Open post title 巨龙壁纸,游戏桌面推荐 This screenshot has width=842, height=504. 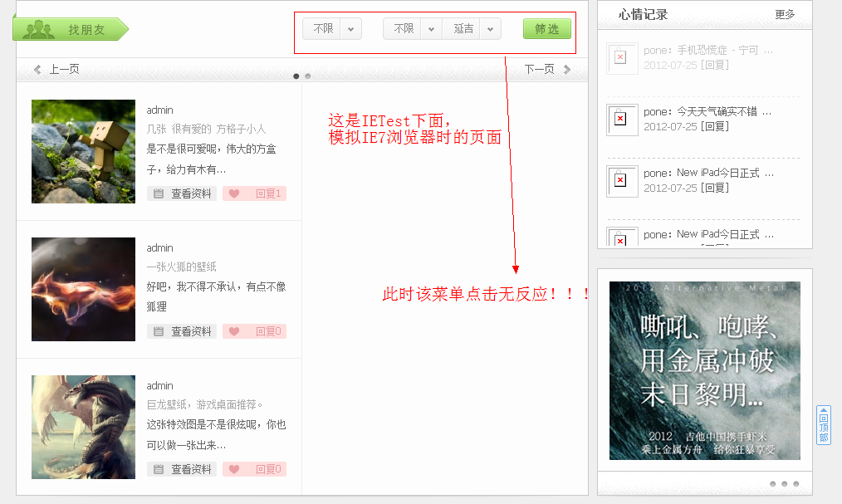click(204, 404)
